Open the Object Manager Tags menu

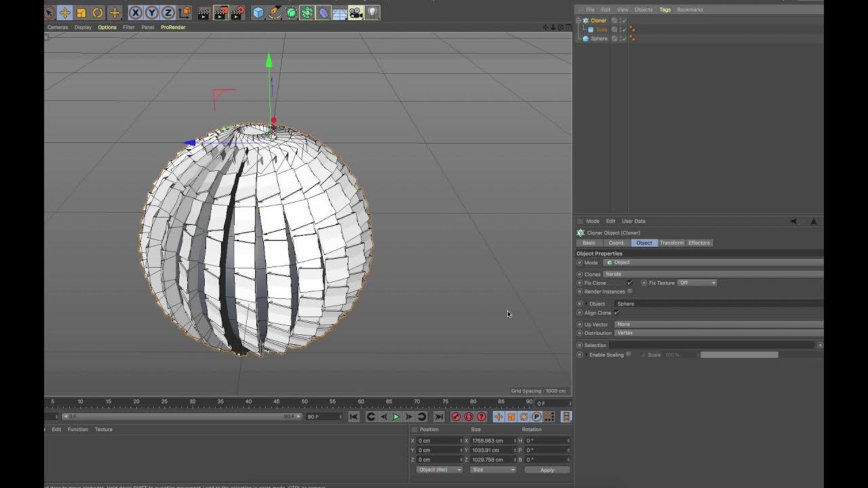[665, 9]
